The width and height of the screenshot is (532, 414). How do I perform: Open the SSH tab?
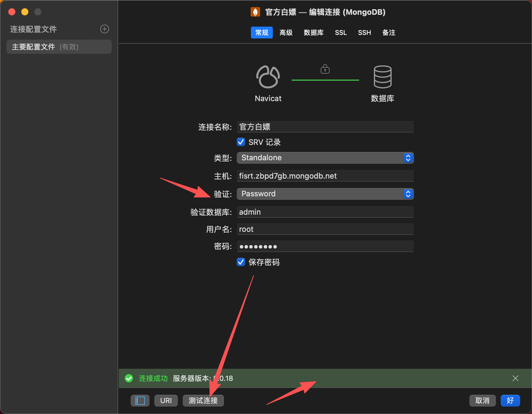364,33
